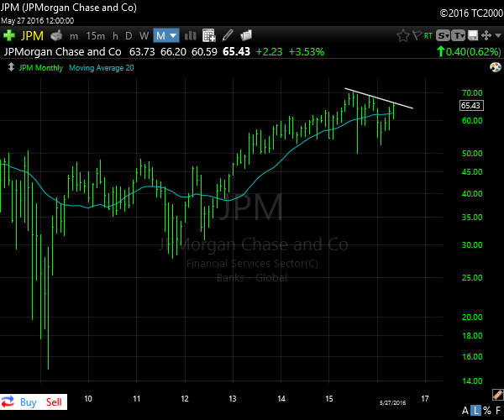Image resolution: width=504 pixels, height=420 pixels.
Task: Click the bar chart style icon
Action: (191, 35)
